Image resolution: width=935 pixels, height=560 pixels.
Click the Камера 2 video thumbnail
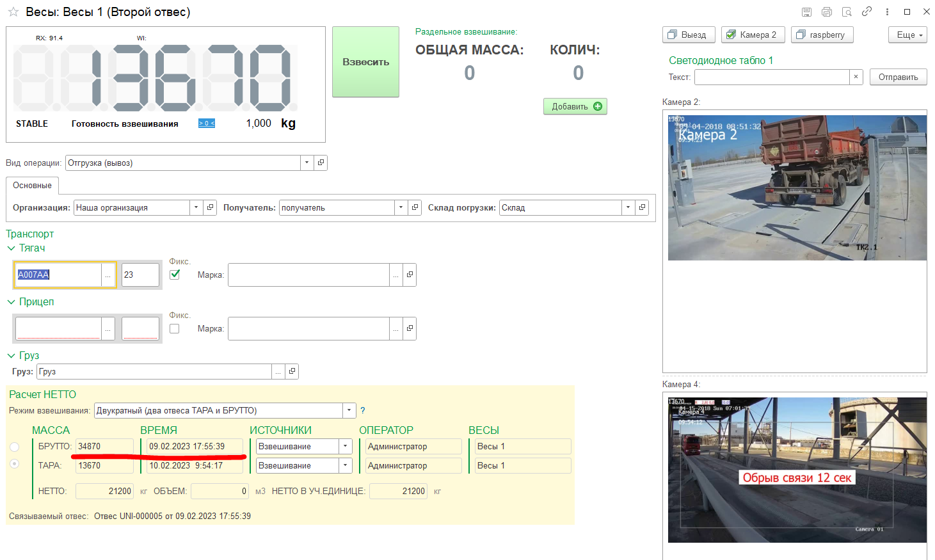point(797,188)
